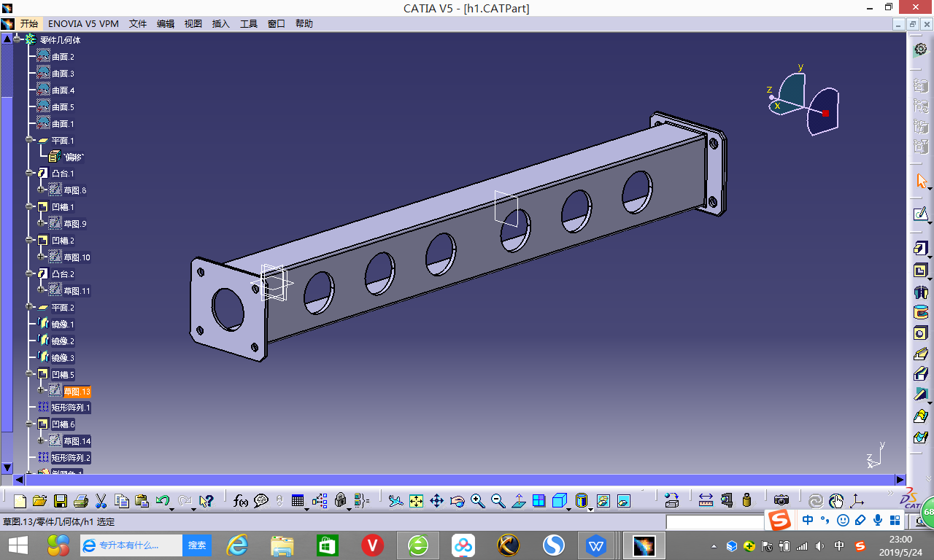Expand the 草图.8 sketch node
This screenshot has height=560, width=934.
41,190
